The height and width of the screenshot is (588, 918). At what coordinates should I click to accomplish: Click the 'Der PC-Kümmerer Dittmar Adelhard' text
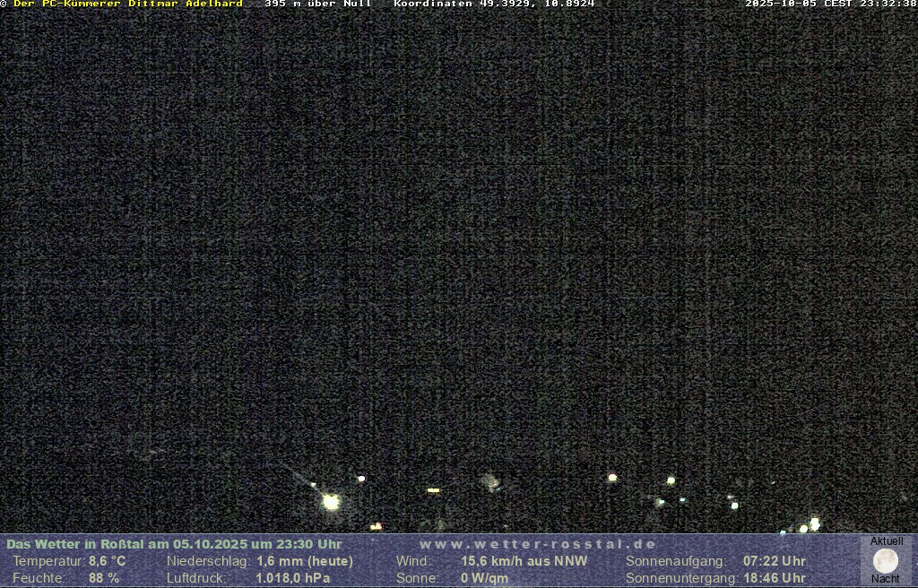tap(128, 4)
